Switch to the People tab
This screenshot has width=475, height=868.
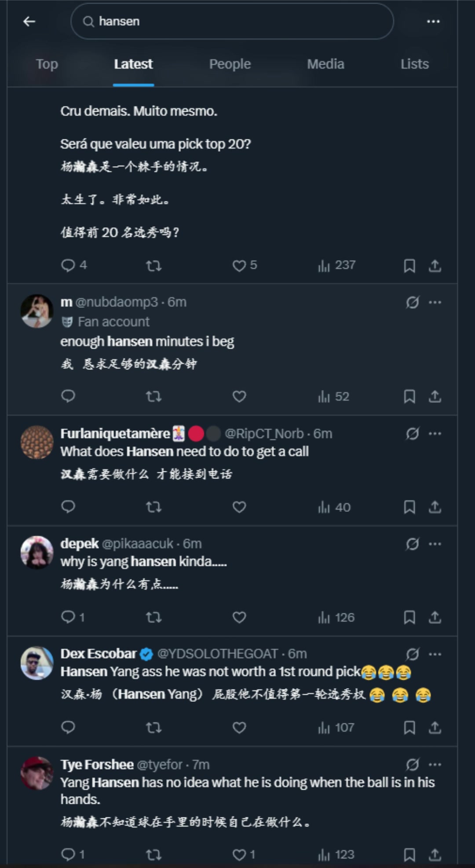[230, 64]
